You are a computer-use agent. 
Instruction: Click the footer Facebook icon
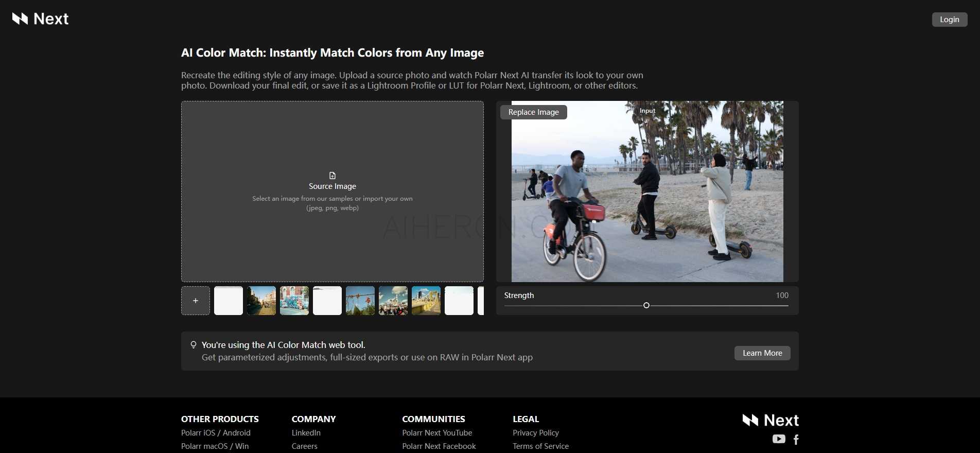tap(796, 440)
